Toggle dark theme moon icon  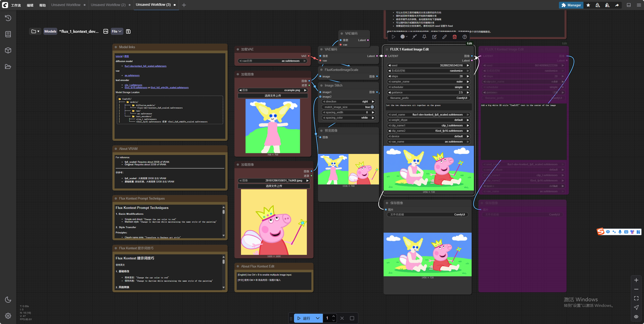point(8,300)
